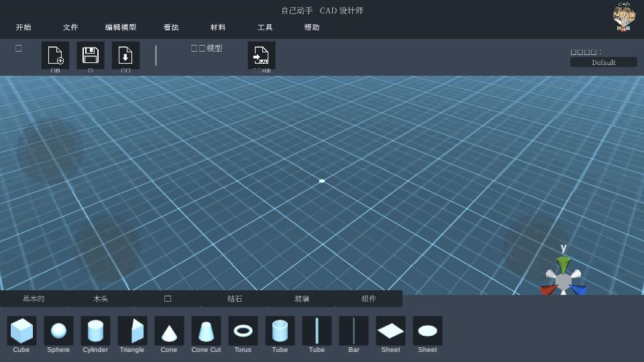Click the user avatar in top-right corner
This screenshot has height=362, width=644.
625,17
